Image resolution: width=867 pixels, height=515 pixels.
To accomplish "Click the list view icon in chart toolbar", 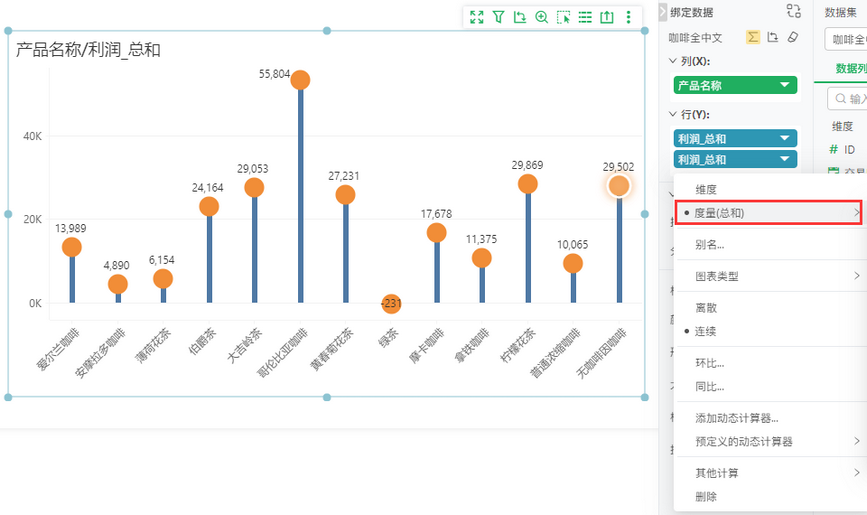I will [x=585, y=17].
